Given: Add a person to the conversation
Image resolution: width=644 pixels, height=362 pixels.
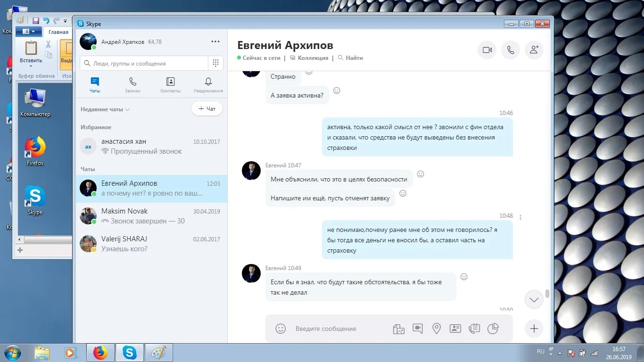Looking at the screenshot, I should point(534,50).
